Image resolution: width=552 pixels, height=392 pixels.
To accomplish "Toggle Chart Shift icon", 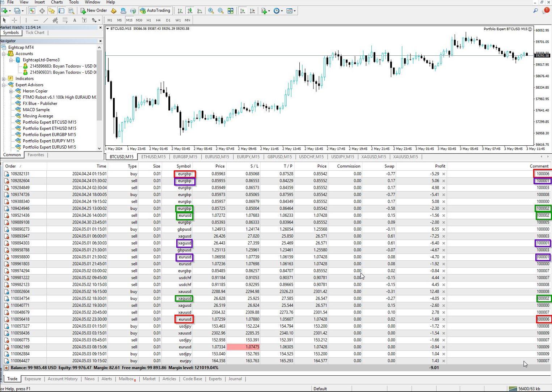I will coord(252,11).
